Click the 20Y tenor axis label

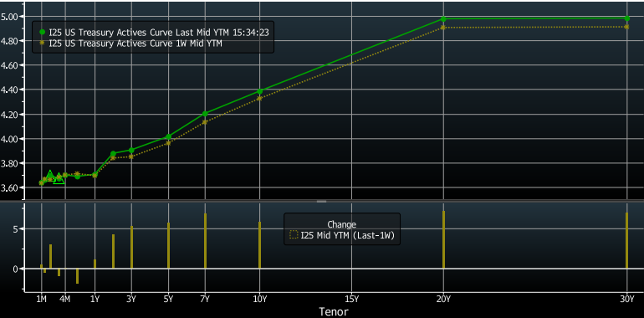[443, 299]
